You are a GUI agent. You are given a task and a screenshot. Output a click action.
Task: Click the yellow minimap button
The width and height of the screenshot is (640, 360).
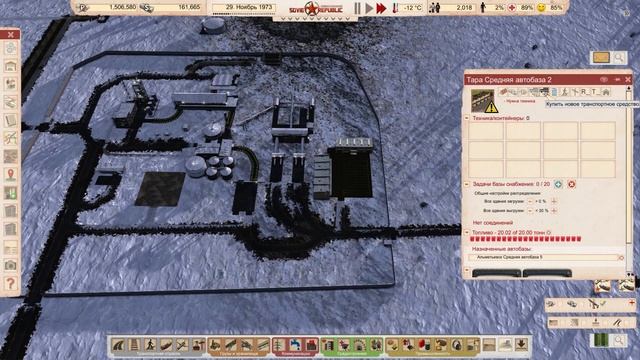tap(601, 58)
